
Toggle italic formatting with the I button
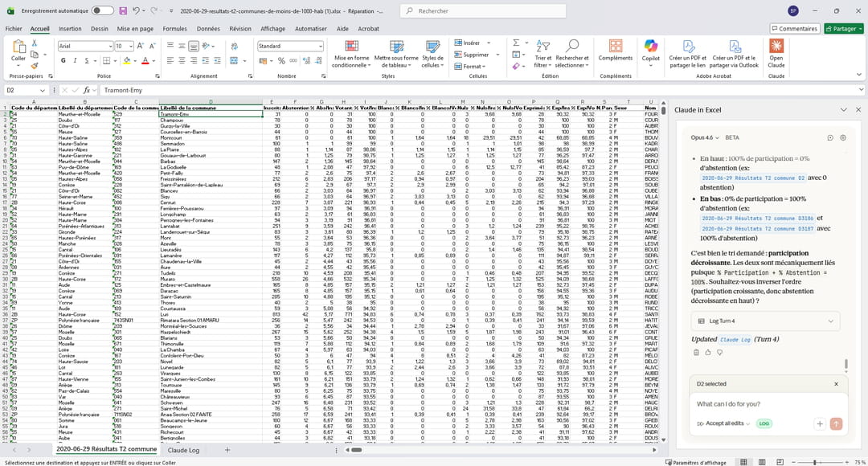(x=75, y=60)
